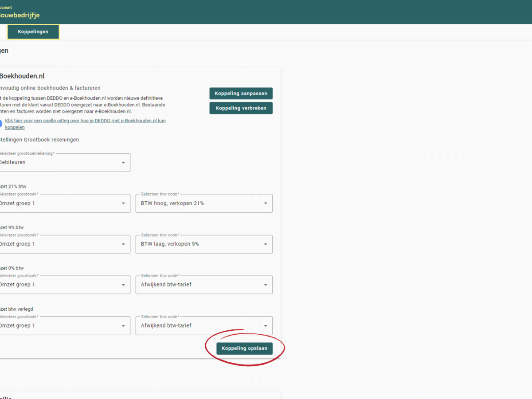Open the btw code dropdown for Omzet btw verlegd
Screen dimensions: 532x399
coord(266,326)
